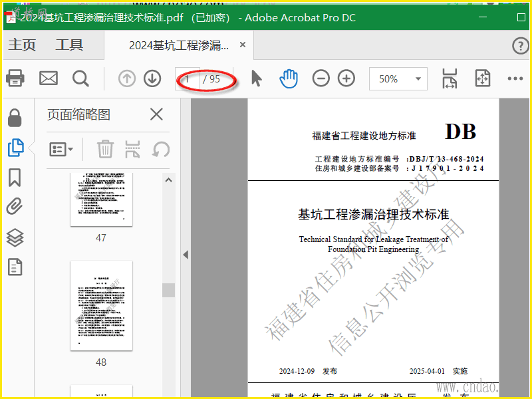Close the 2024基坑工程渗漏 document tab

[243, 45]
